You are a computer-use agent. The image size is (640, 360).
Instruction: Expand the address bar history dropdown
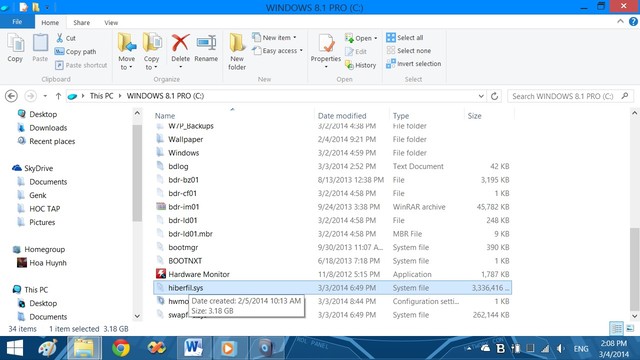pyautogui.click(x=481, y=96)
